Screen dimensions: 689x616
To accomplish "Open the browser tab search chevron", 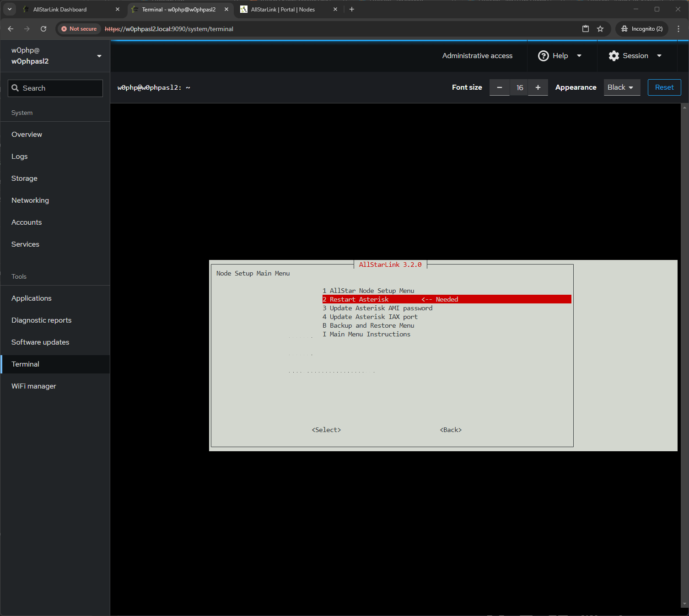I will 9,9.
